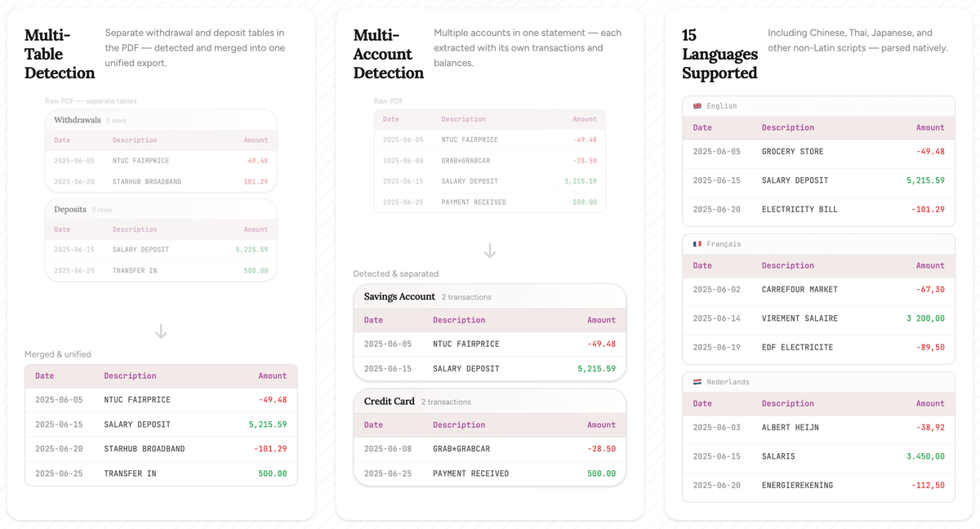Click the Withdrawals table title
This screenshot has height=529, width=980.
(x=78, y=120)
